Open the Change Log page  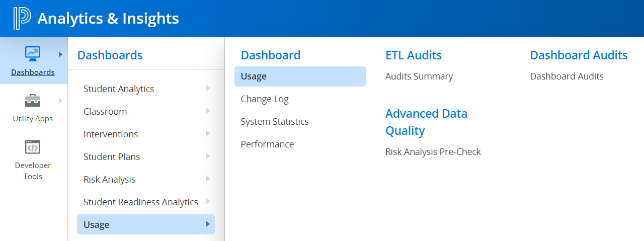click(x=265, y=99)
